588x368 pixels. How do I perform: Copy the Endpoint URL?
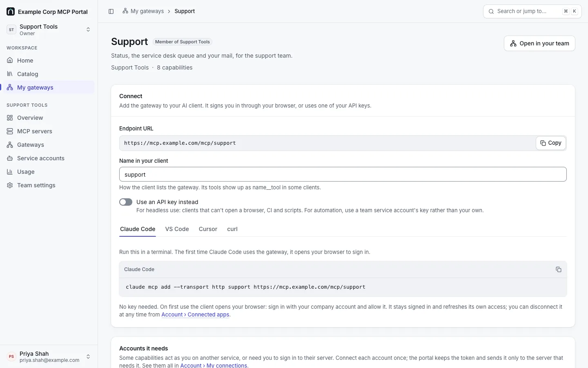click(x=551, y=143)
